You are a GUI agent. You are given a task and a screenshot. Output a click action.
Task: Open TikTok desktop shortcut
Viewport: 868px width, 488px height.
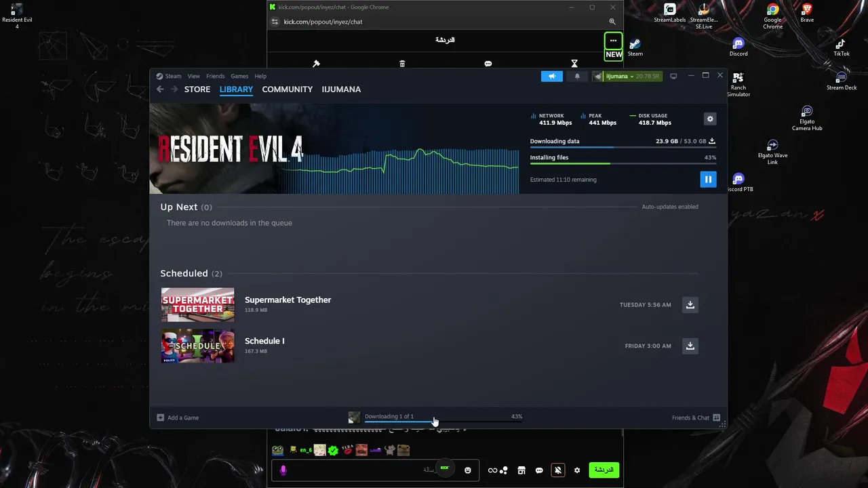pyautogui.click(x=841, y=47)
